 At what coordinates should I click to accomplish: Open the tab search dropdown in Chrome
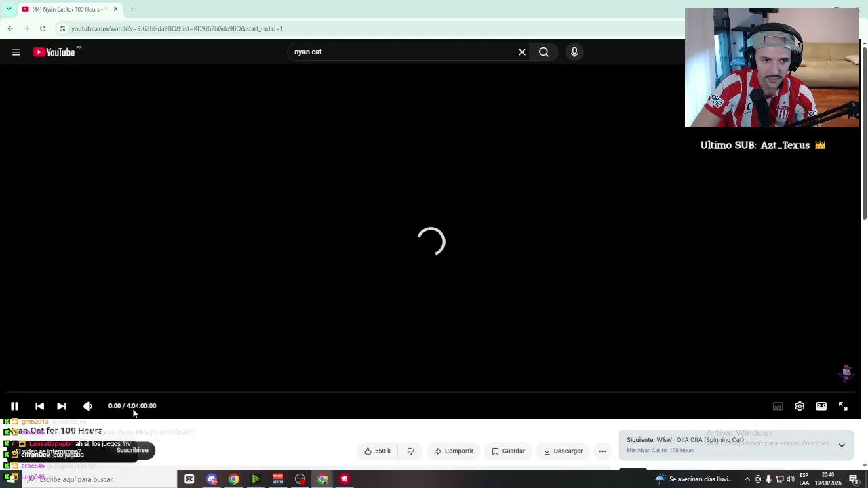coord(9,9)
